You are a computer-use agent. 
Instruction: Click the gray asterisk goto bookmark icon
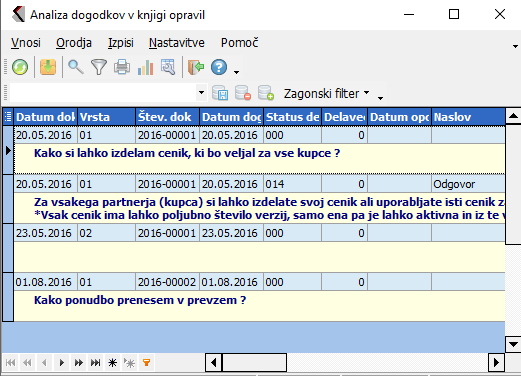click(x=129, y=362)
